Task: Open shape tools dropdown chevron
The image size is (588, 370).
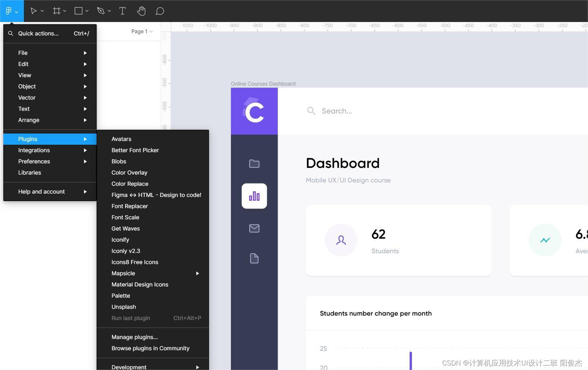Action: 87,11
